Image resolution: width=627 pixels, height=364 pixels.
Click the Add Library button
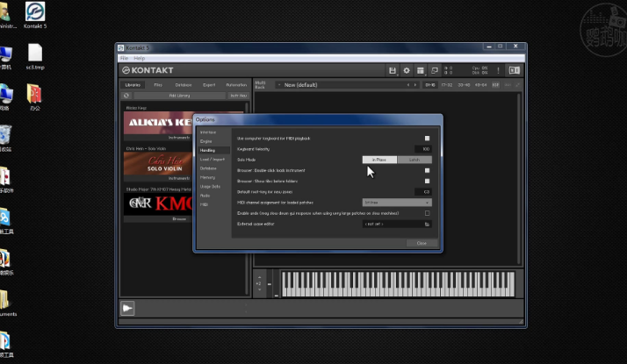tap(179, 96)
